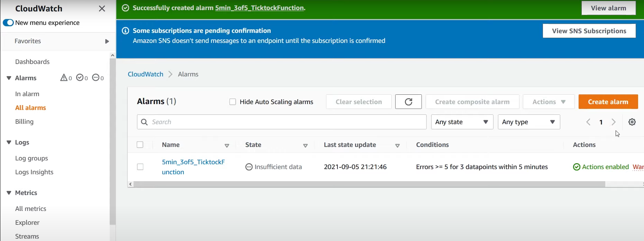644x241 pixels.
Task: Click Create composite alarm button
Action: pyautogui.click(x=472, y=102)
